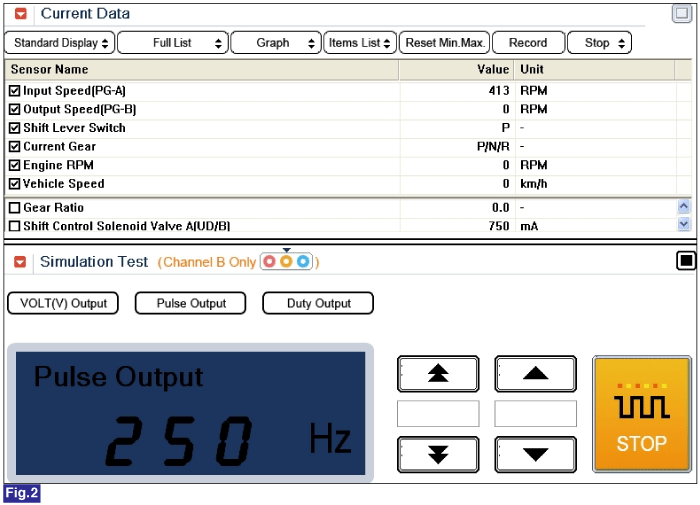Uncheck Input Speed(PG-A) checkbox
Image resolution: width=700 pixels, height=505 pixels.
click(x=15, y=91)
